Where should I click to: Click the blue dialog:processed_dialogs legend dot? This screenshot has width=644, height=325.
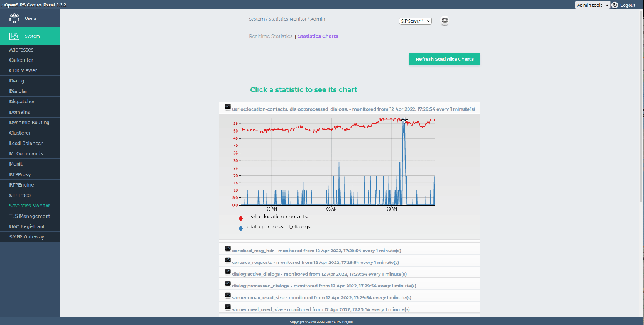pos(241,228)
